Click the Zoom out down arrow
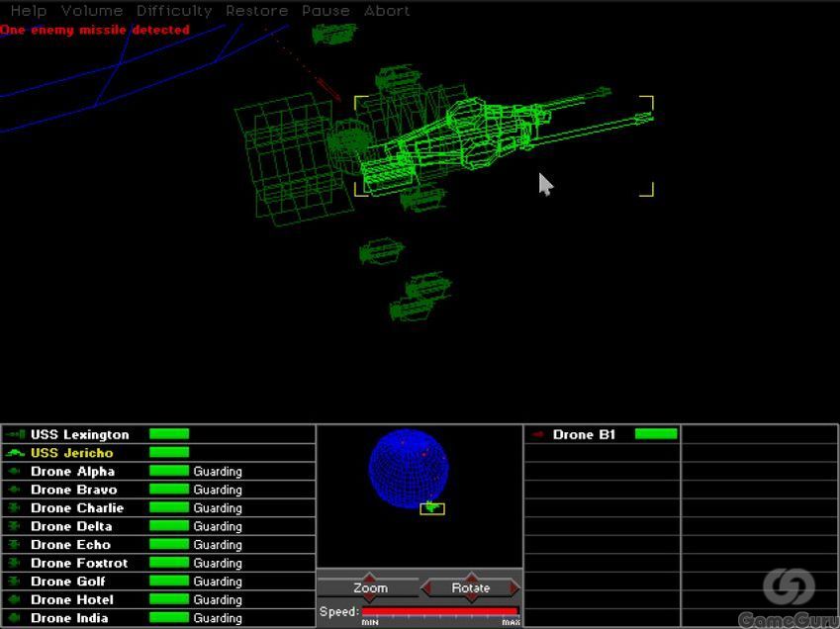The height and width of the screenshot is (629, 840). click(x=370, y=598)
